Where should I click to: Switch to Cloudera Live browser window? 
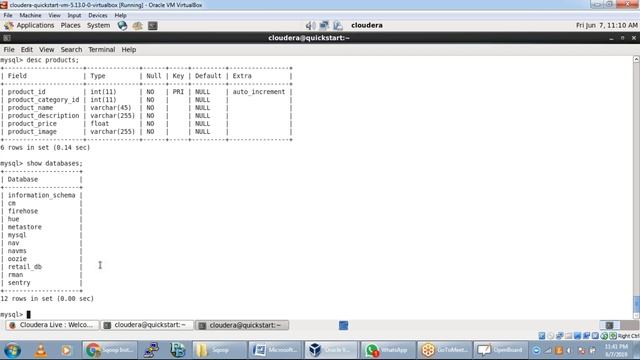(52, 325)
